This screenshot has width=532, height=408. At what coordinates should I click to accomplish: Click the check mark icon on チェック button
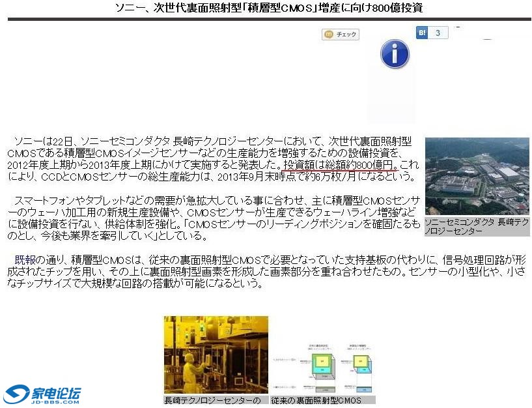(329, 34)
